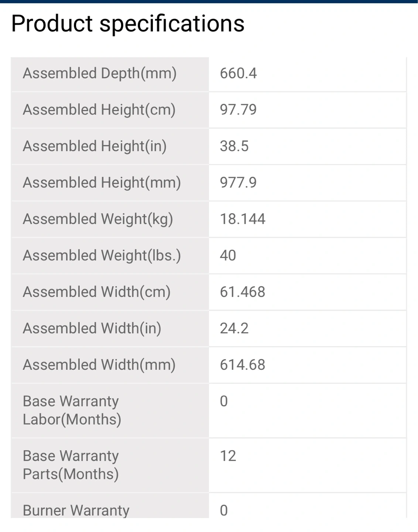418x532 pixels.
Task: Select the 97.79 height value
Action: (x=238, y=110)
